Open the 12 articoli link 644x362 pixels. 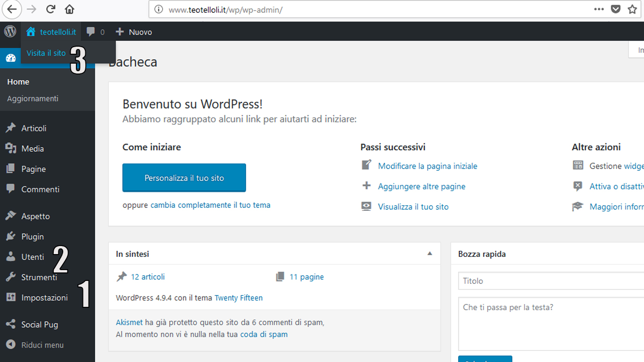point(148,277)
